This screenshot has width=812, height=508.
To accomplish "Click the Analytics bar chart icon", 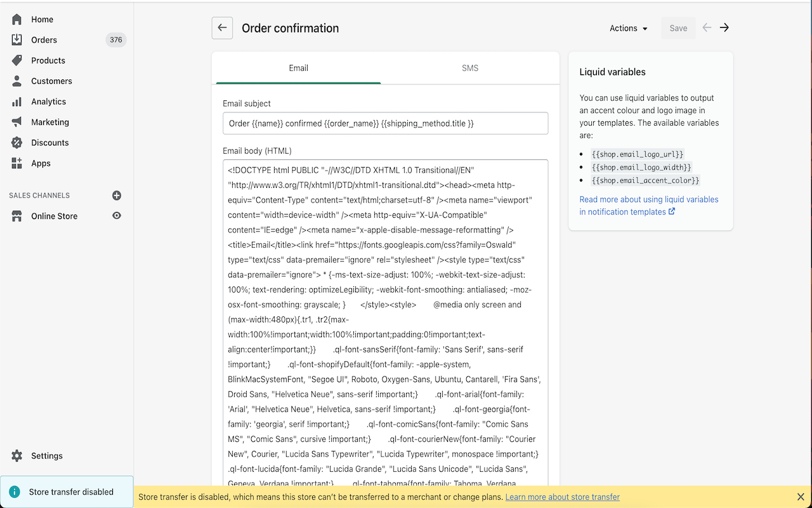I will [x=17, y=102].
